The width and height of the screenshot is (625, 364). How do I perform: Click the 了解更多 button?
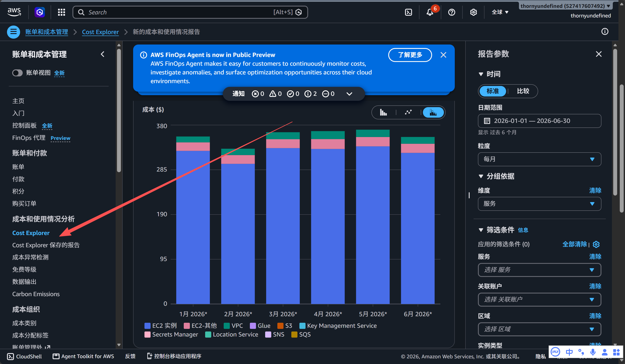click(x=410, y=55)
